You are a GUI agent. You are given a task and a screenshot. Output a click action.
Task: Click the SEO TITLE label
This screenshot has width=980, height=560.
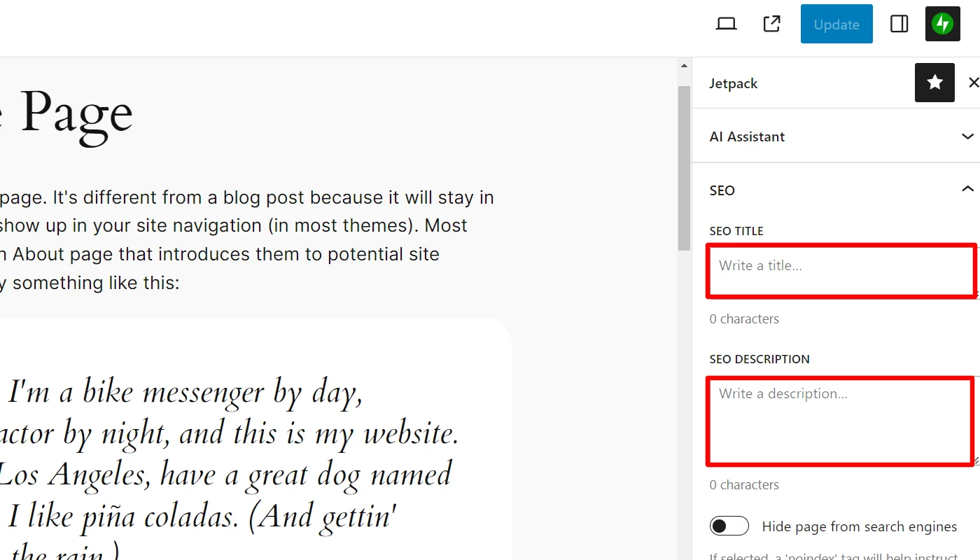pyautogui.click(x=736, y=230)
